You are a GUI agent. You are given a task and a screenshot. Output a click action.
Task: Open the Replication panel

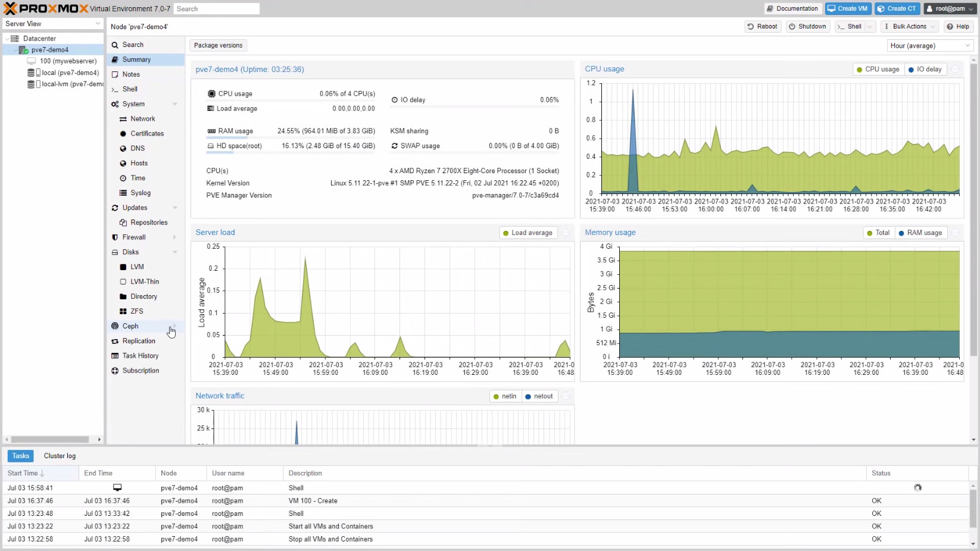[139, 341]
